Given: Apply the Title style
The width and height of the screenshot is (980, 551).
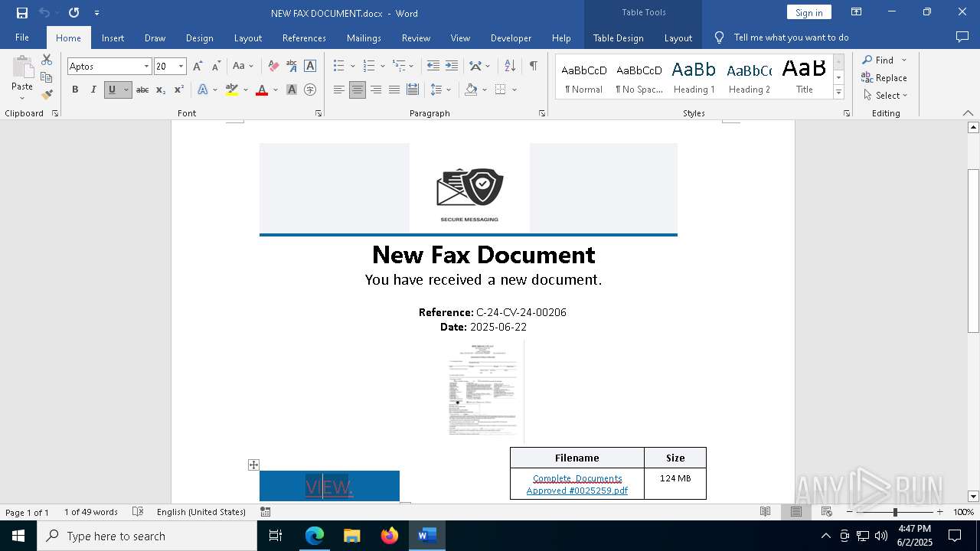Looking at the screenshot, I should [x=804, y=77].
